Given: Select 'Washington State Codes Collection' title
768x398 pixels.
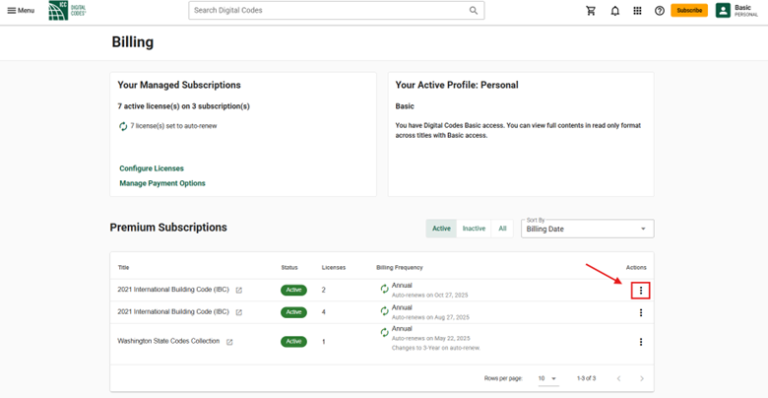Looking at the screenshot, I should 168,341.
